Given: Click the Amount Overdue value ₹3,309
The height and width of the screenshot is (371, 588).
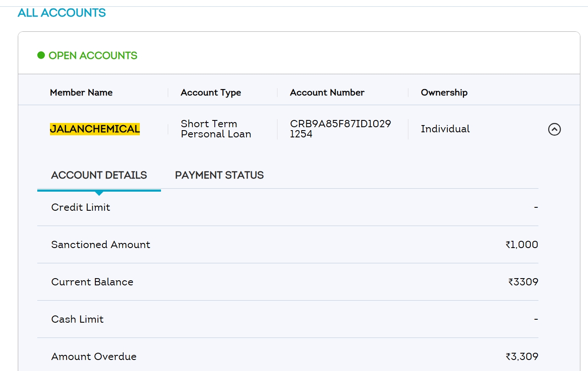Looking at the screenshot, I should click(521, 357).
